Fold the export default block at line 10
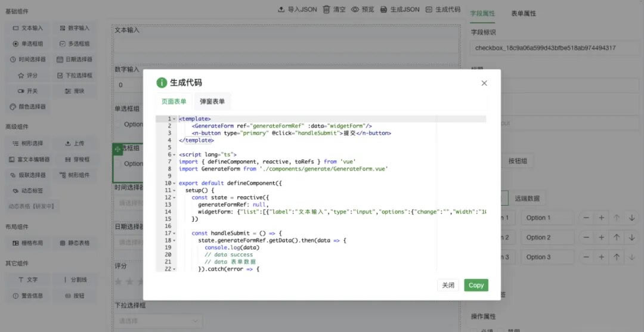The height and width of the screenshot is (332, 644). coord(175,183)
